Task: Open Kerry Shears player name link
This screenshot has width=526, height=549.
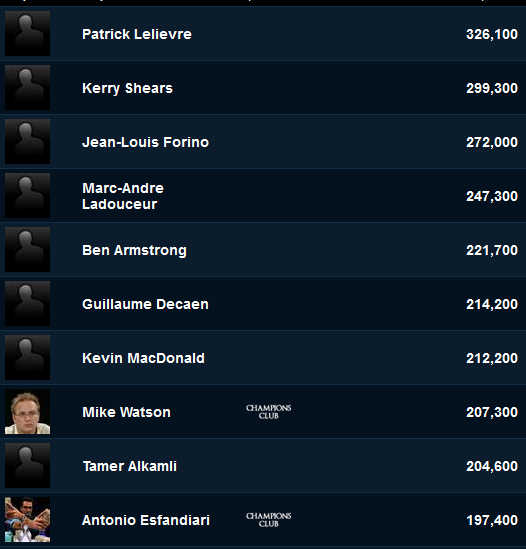Action: [127, 88]
